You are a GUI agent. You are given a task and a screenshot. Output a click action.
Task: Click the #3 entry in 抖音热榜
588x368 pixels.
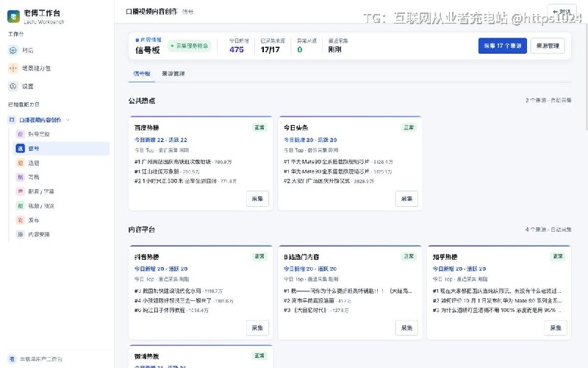pyautogui.click(x=179, y=291)
